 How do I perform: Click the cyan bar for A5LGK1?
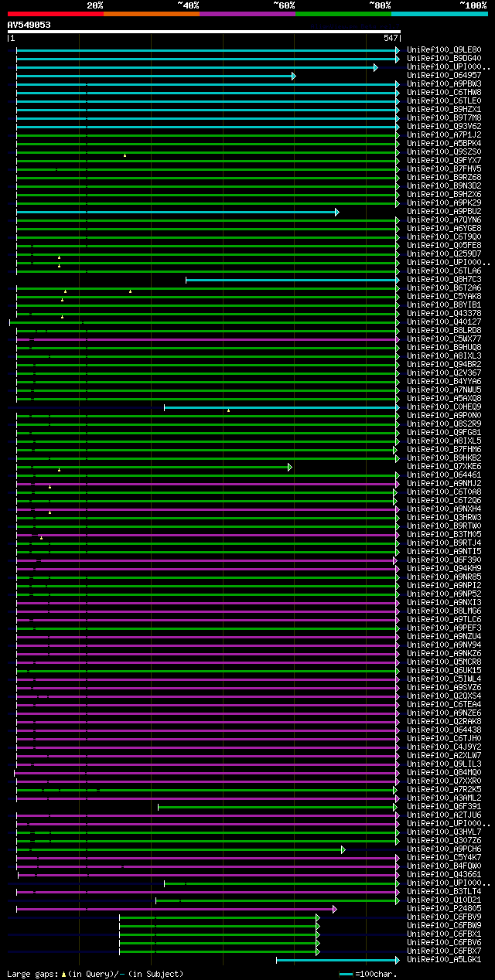pos(338,960)
